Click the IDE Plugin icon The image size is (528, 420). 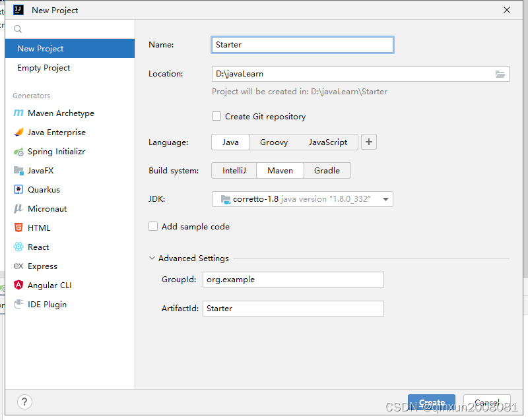(x=18, y=304)
